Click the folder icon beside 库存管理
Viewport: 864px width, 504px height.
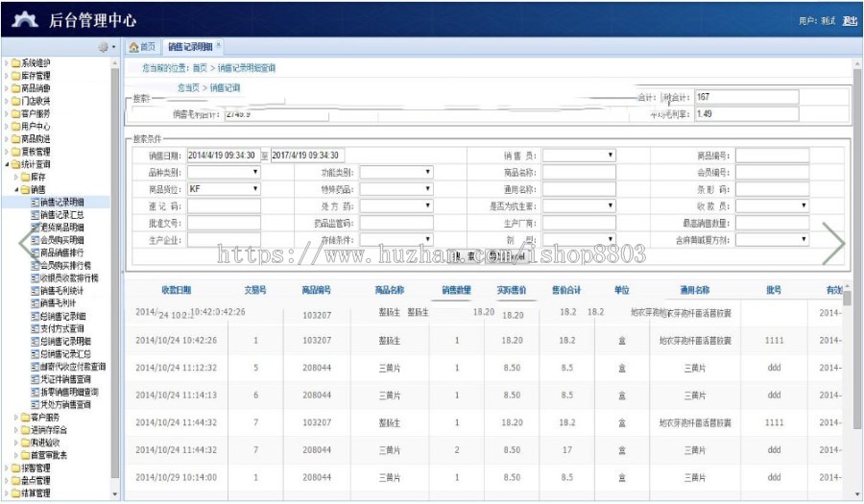16,76
